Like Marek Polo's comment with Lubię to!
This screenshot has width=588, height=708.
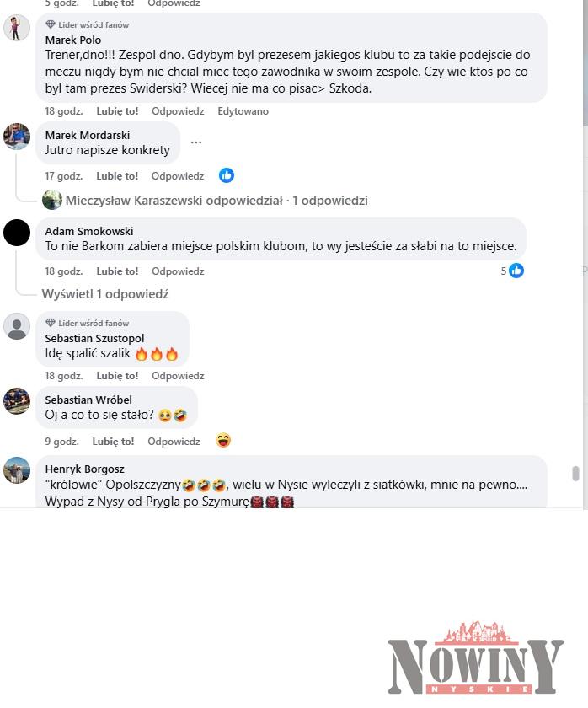point(117,111)
